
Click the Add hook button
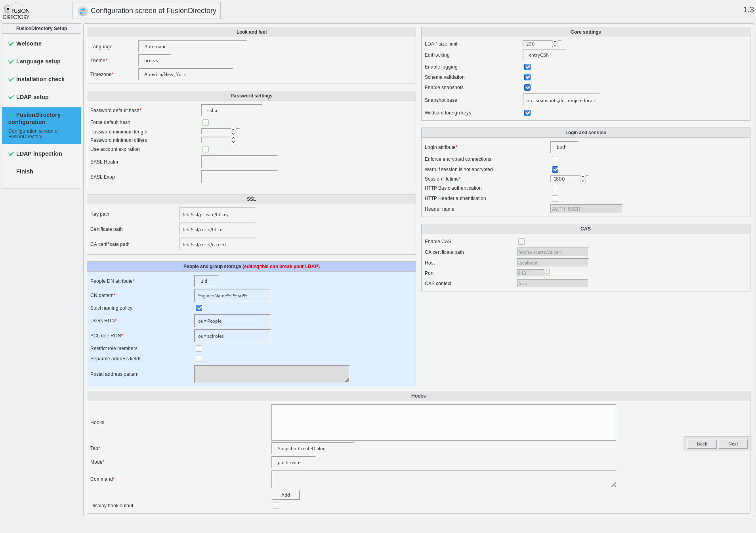pos(286,495)
